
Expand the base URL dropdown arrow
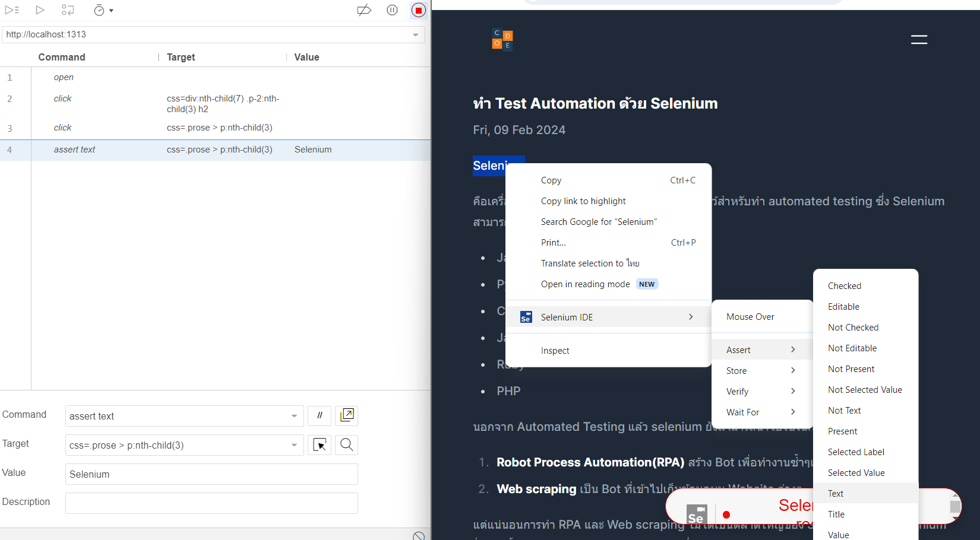(x=416, y=35)
